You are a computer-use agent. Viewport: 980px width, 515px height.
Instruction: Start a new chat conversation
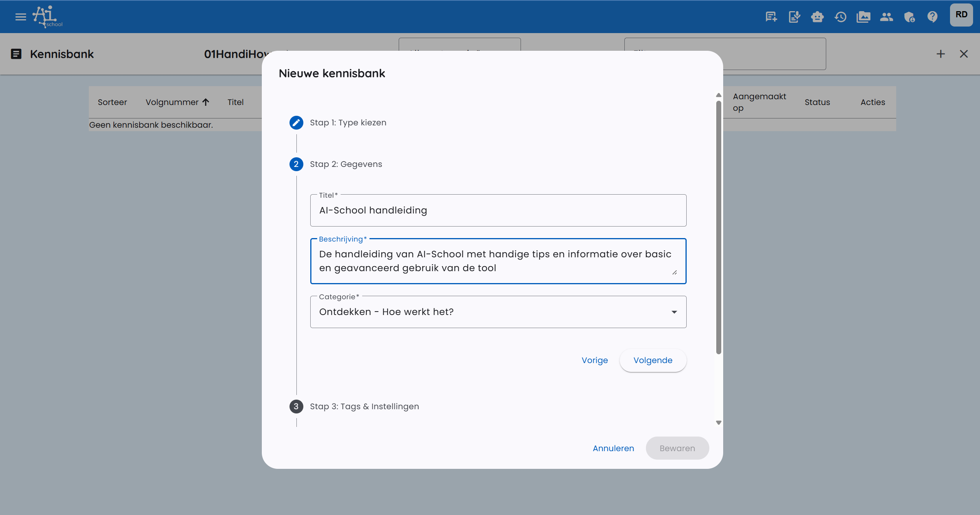pos(770,16)
